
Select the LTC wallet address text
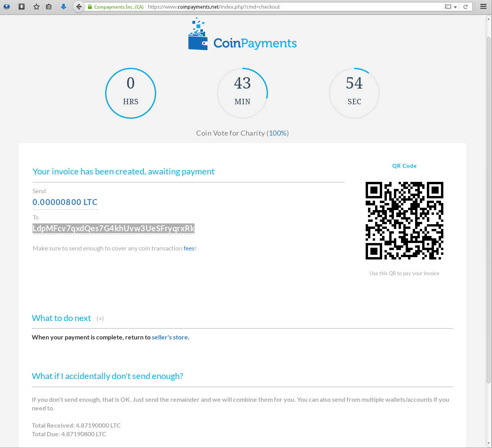pyautogui.click(x=113, y=229)
